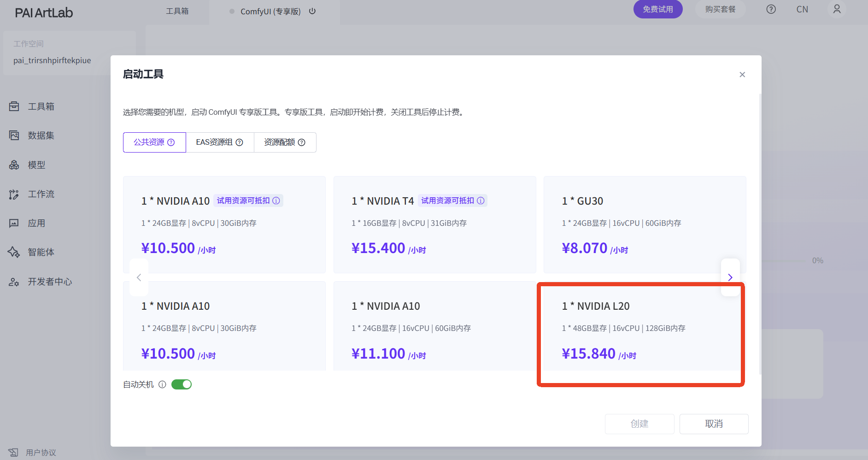The image size is (868, 460).
Task: Click the user agreement icon
Action: click(13, 453)
